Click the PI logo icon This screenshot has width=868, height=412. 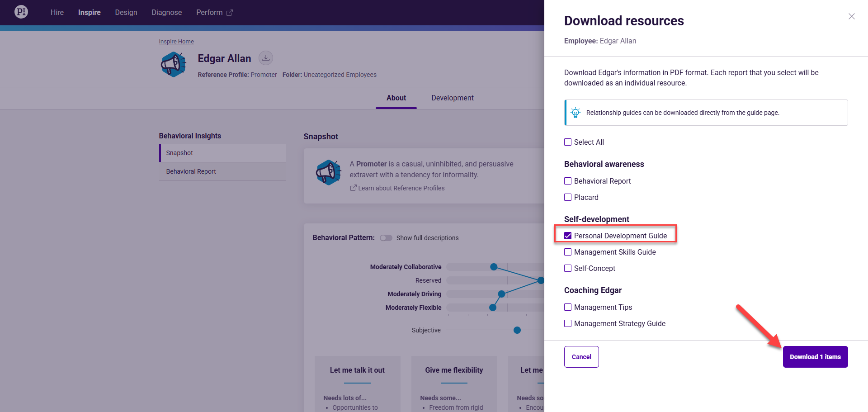tap(21, 12)
